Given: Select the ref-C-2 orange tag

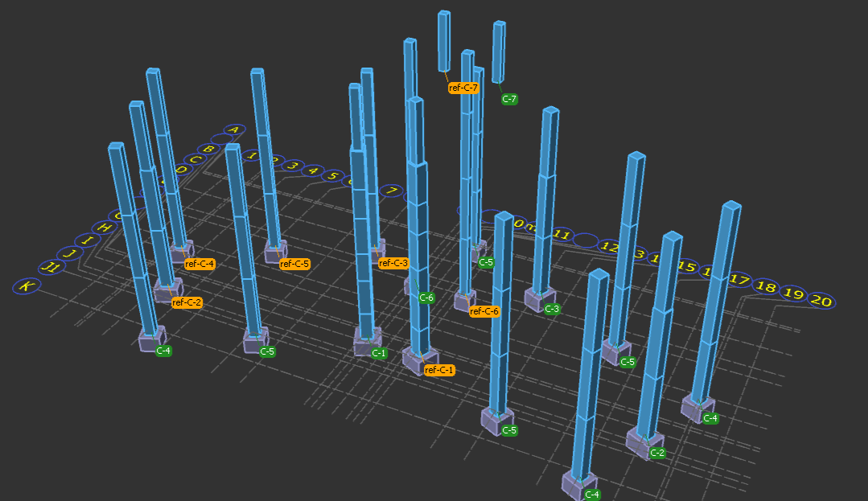Looking at the screenshot, I should click(x=187, y=302).
